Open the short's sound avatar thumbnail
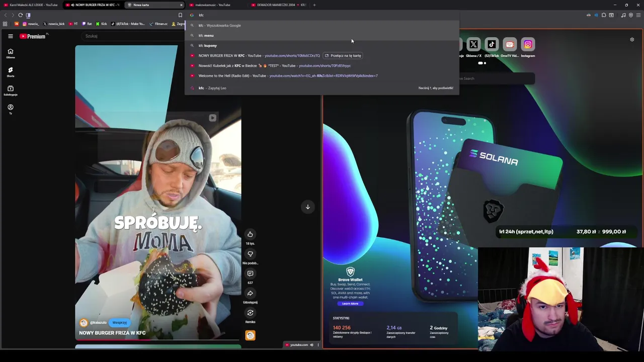The image size is (644, 362). 250,335
